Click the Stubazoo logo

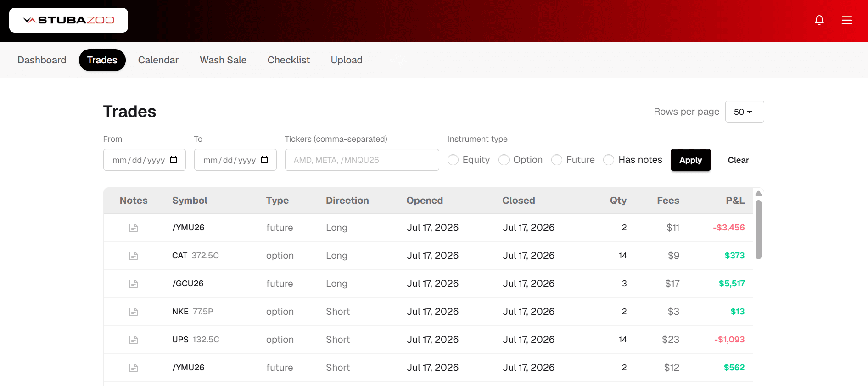pos(68,20)
